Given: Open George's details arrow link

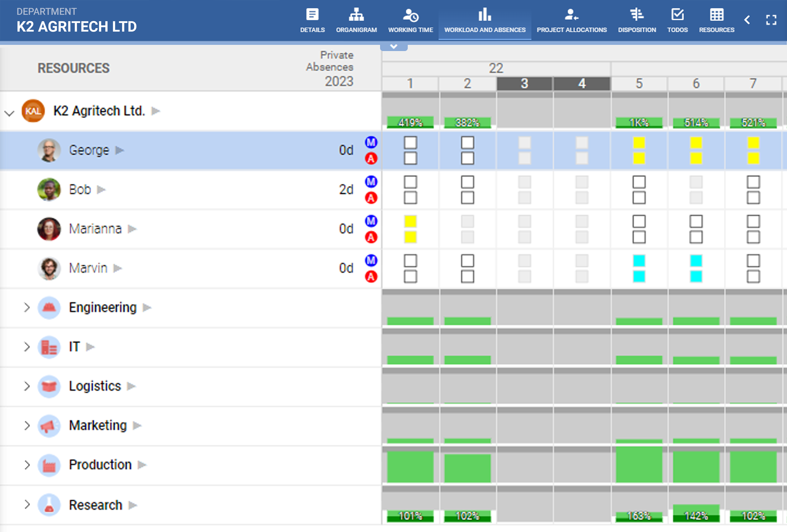Looking at the screenshot, I should point(120,150).
